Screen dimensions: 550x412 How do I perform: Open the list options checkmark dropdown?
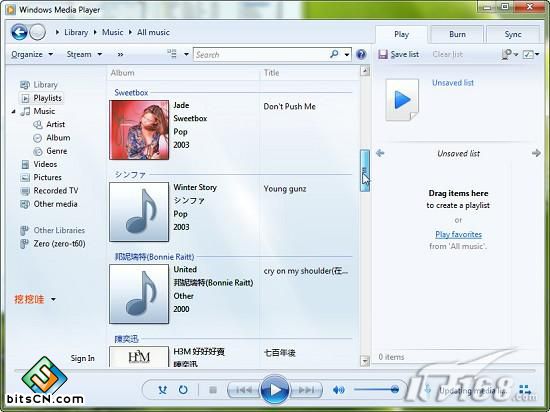coord(531,54)
